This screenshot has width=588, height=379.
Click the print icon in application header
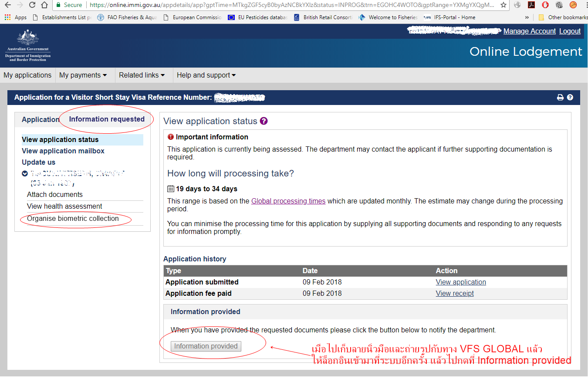click(x=560, y=98)
